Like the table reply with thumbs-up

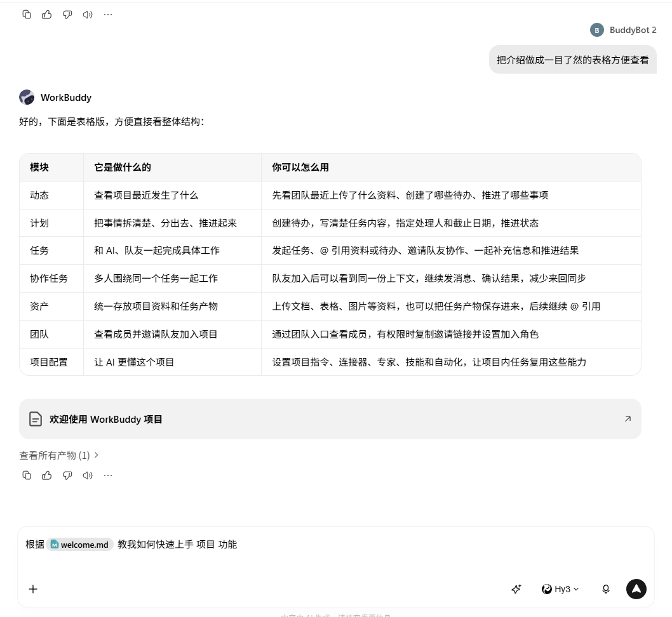pos(47,475)
